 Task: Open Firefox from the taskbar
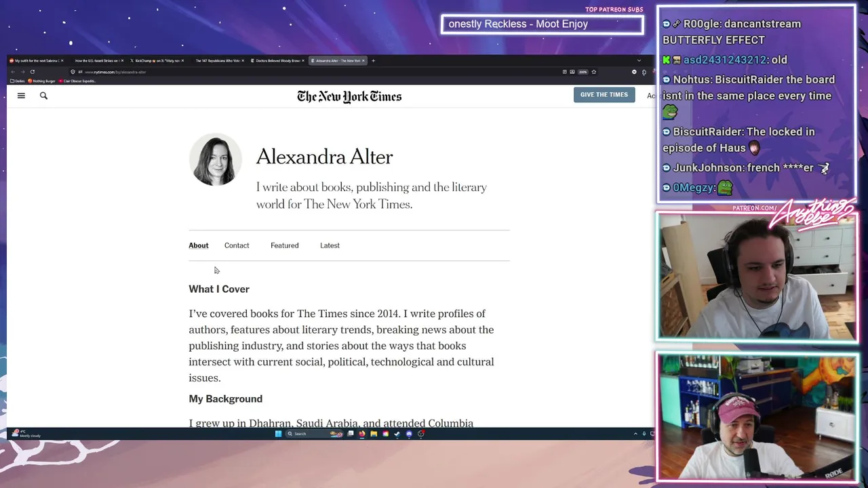coord(362,434)
